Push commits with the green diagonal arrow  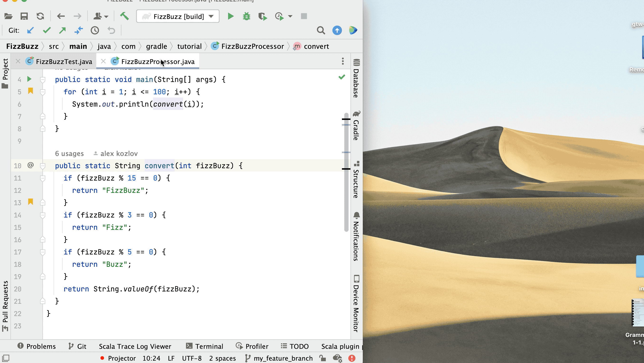coord(63,31)
